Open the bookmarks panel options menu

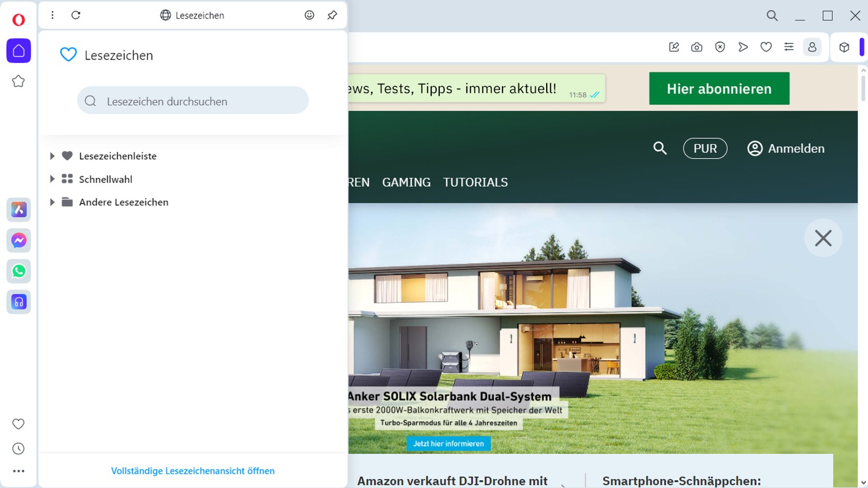52,15
